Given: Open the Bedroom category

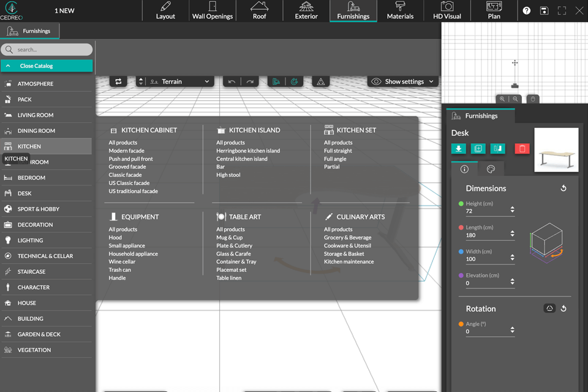Looking at the screenshot, I should pyautogui.click(x=47, y=178).
